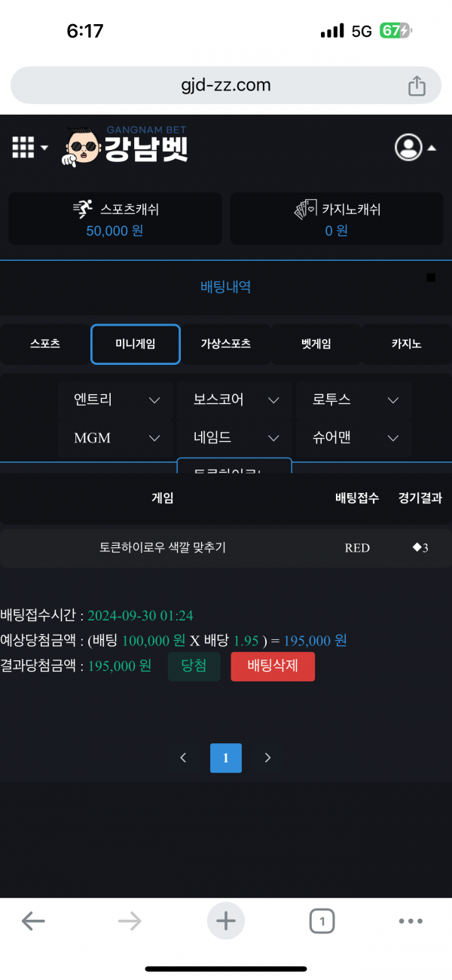
Task: Expand the 슈어맨 dropdown
Action: 353,437
